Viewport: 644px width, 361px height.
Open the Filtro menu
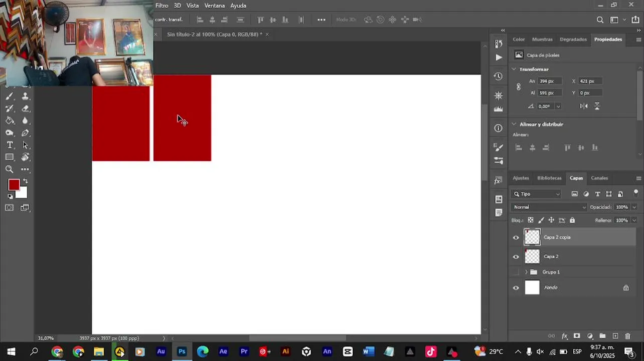pos(162,6)
